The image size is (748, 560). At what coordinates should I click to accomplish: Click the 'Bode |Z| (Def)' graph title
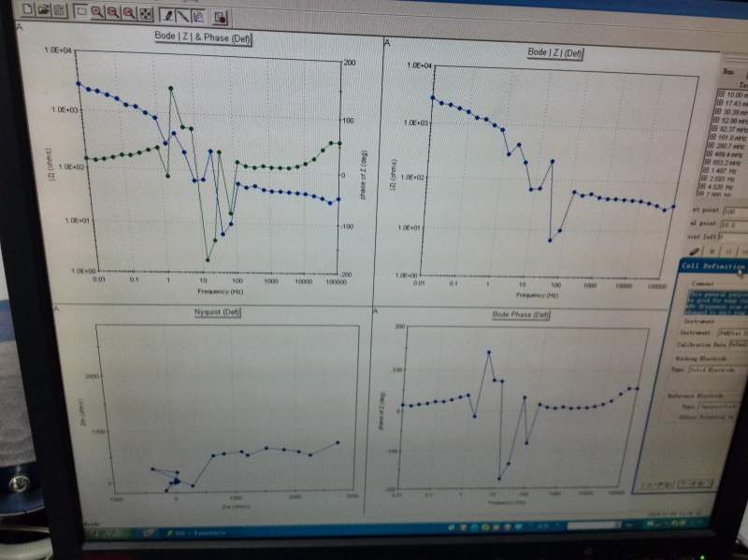pos(554,52)
